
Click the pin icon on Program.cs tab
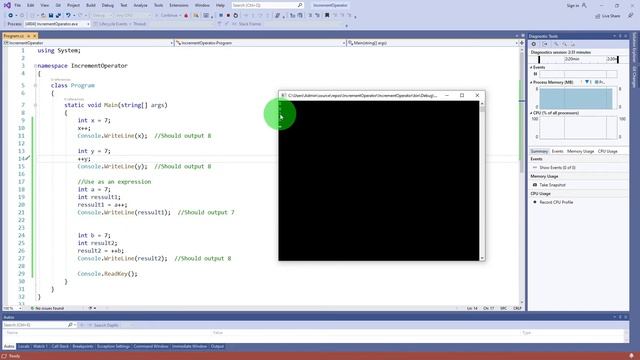28,36
